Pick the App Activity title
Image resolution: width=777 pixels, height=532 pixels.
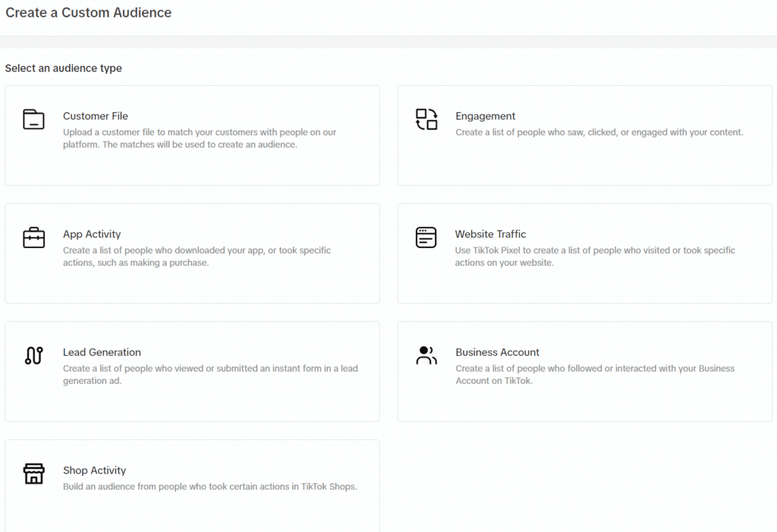pyautogui.click(x=92, y=234)
